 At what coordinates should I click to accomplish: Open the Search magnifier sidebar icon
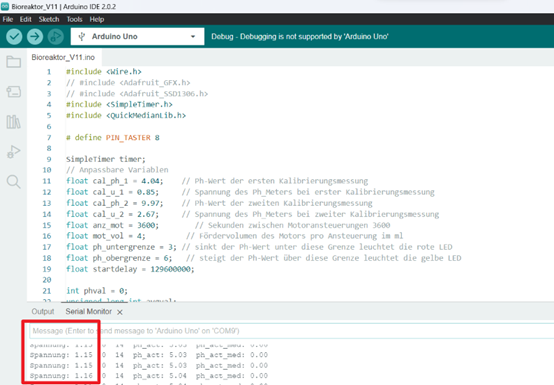(x=13, y=182)
